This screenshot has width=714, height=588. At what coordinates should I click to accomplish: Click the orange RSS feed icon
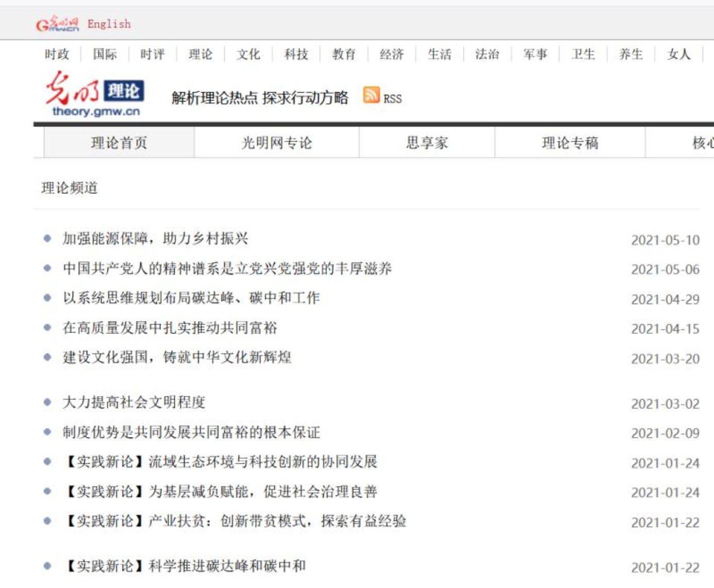pos(371,95)
